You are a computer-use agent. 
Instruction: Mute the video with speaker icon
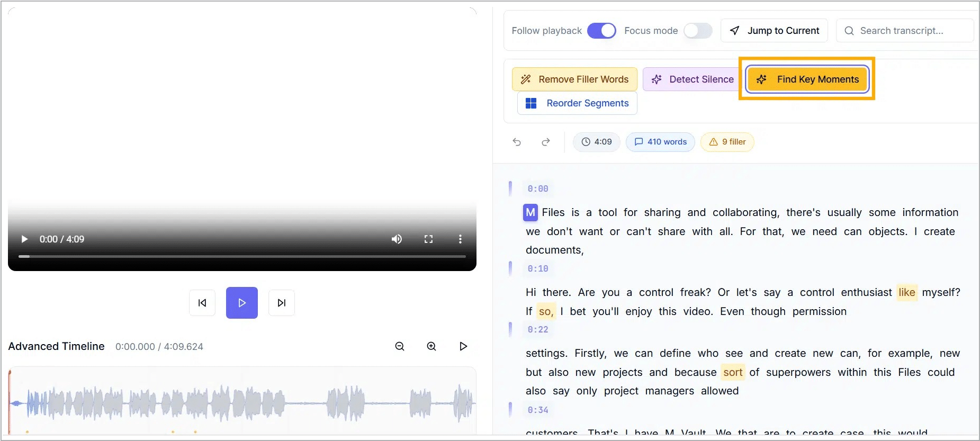[397, 239]
